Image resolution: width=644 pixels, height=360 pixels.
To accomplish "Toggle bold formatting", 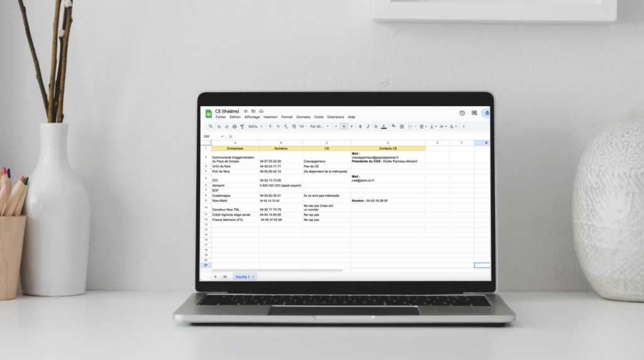I will click(360, 126).
